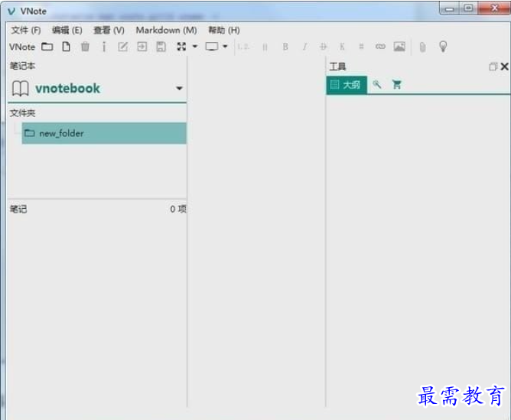
Task: Close the VNote window
Action: 494,8
